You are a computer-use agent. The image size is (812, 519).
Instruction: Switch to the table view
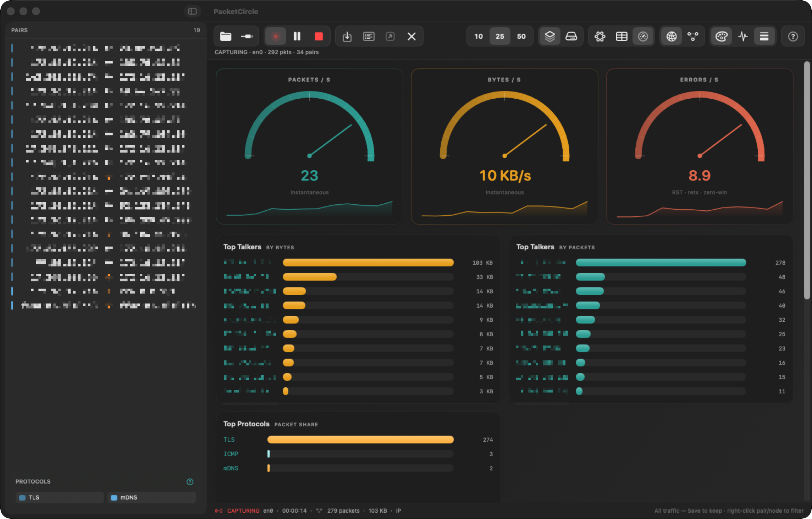click(x=621, y=36)
